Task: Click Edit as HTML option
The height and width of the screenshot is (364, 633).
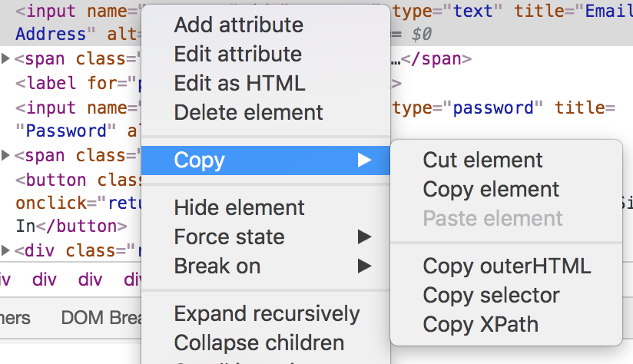Action: 265,84
